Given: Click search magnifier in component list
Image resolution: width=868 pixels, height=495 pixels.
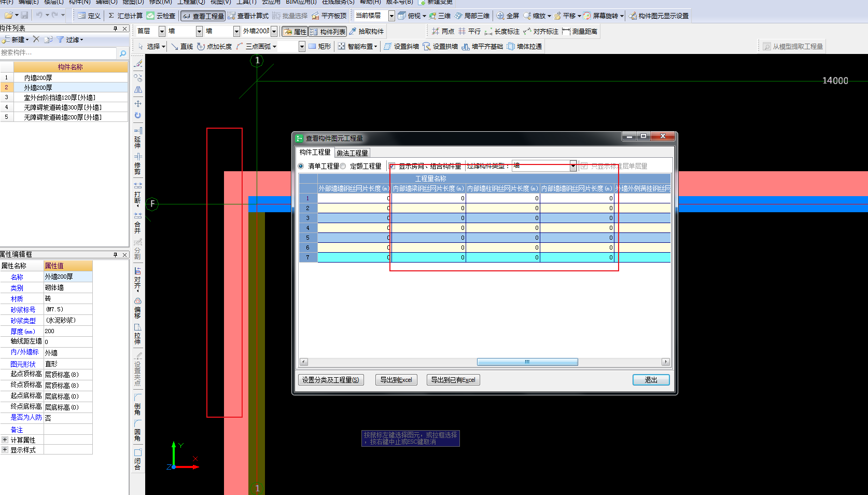Looking at the screenshot, I should pyautogui.click(x=123, y=53).
